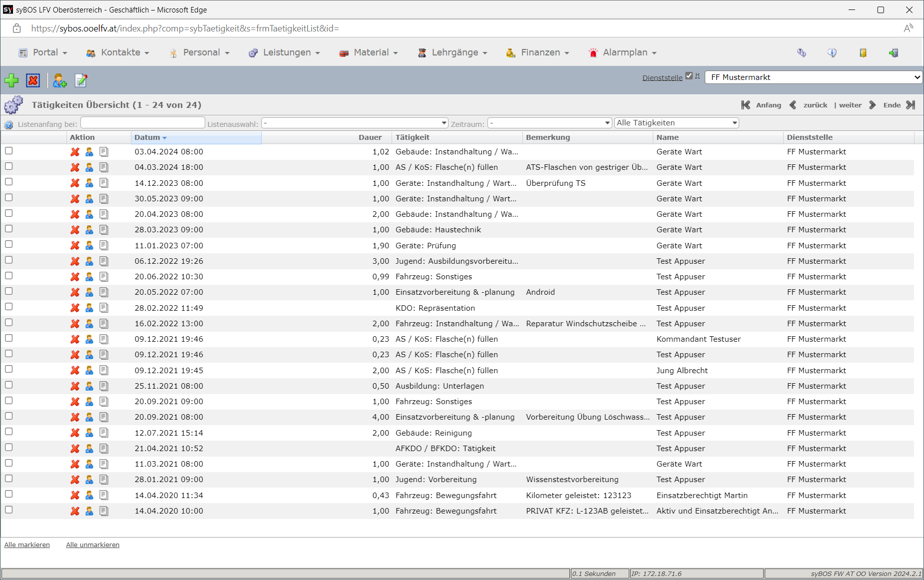The image size is (924, 580).
Task: Click the edit notepad toolbar icon
Action: coord(81,80)
